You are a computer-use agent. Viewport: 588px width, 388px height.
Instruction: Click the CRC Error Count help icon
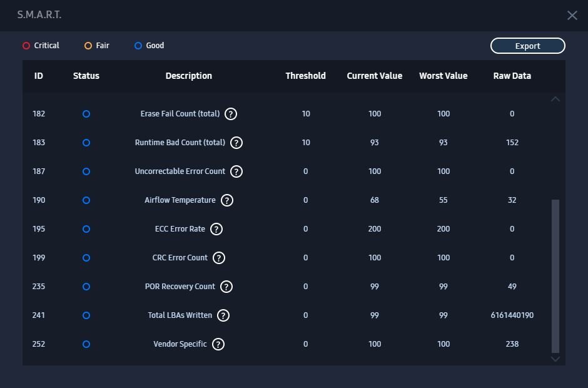tap(219, 258)
